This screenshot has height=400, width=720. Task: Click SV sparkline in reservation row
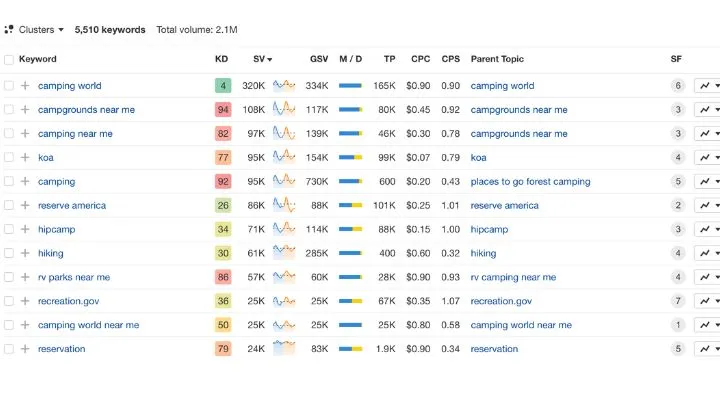coord(284,348)
